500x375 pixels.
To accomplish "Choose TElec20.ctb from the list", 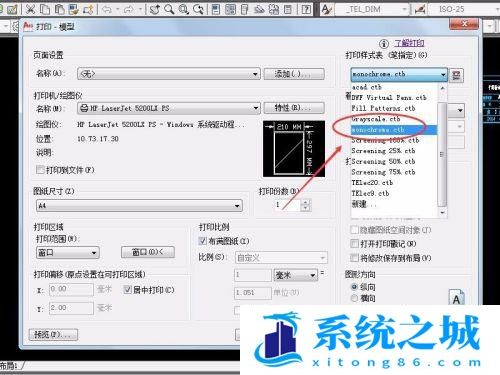I will [x=394, y=183].
